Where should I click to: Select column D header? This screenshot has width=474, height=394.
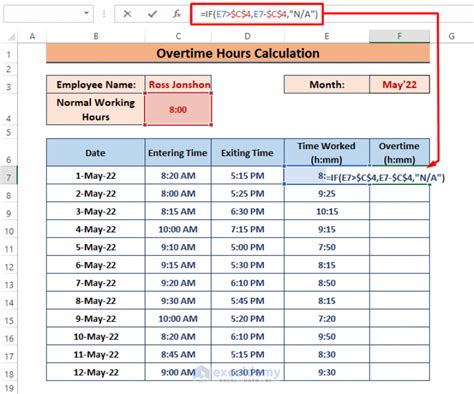click(248, 36)
